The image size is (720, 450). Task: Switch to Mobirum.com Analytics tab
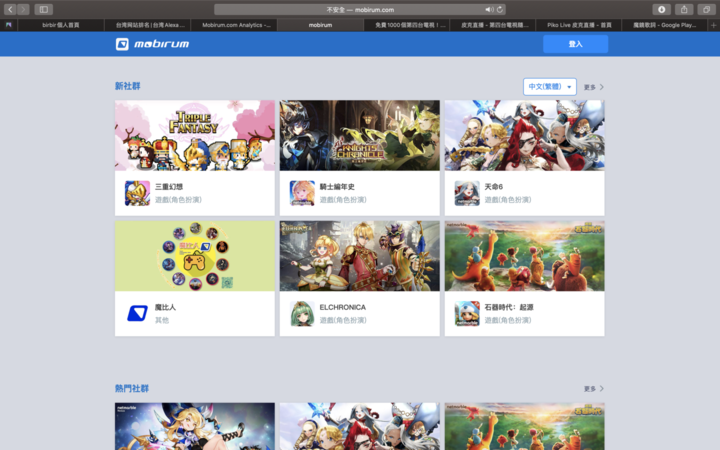point(234,25)
